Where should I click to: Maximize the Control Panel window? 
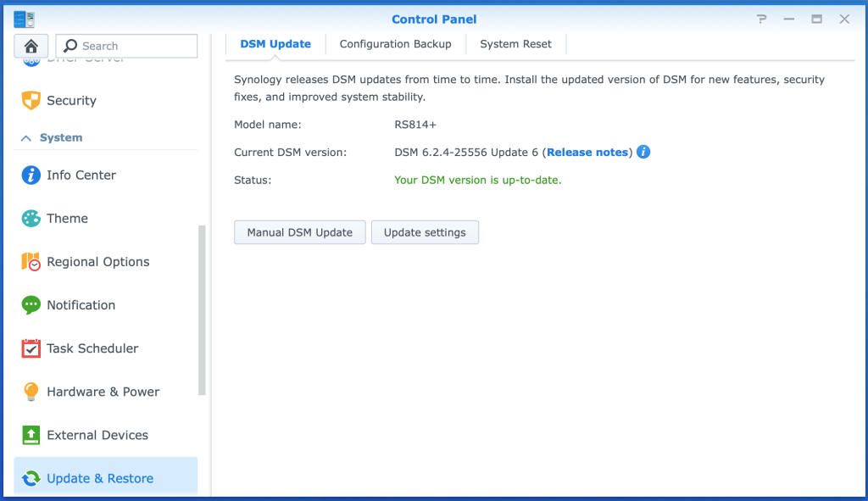816,19
